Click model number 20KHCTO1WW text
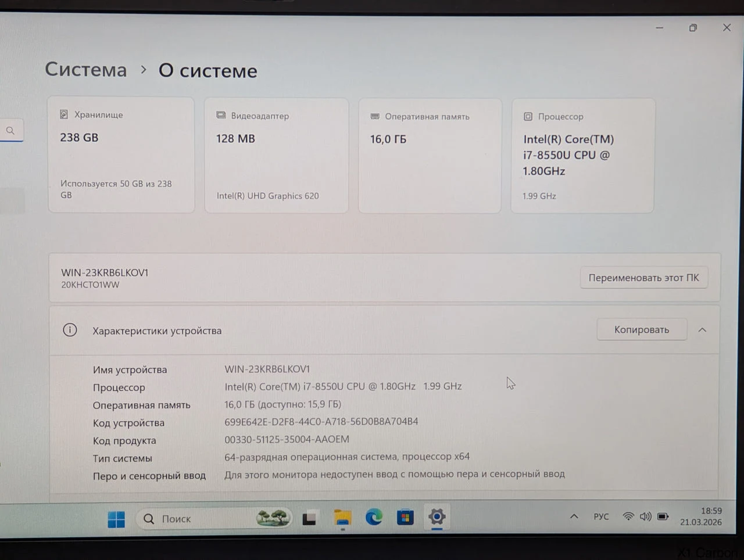The image size is (744, 560). (x=90, y=285)
